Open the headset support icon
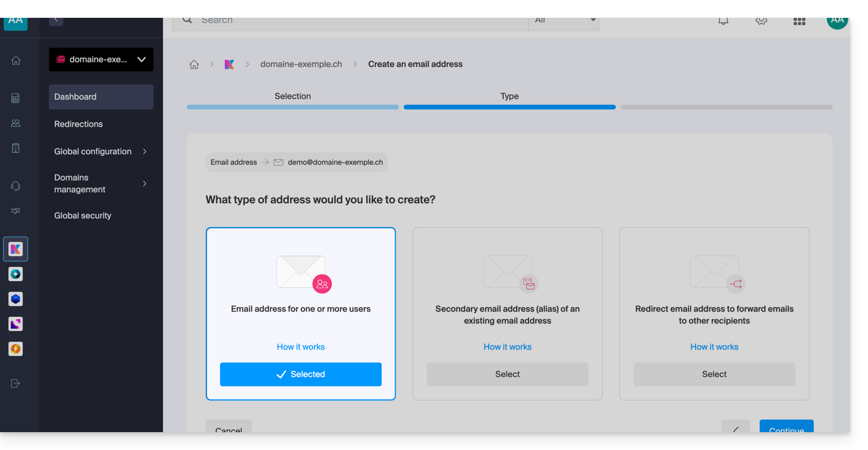 click(16, 186)
